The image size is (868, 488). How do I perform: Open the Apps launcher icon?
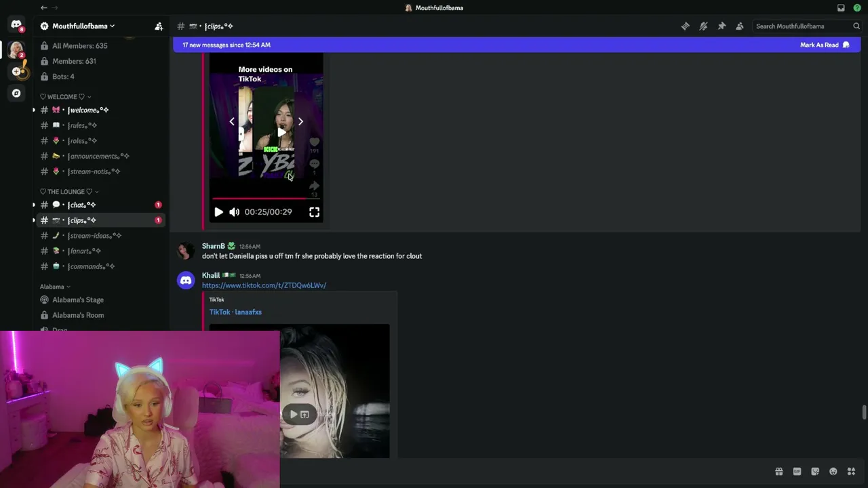851,472
